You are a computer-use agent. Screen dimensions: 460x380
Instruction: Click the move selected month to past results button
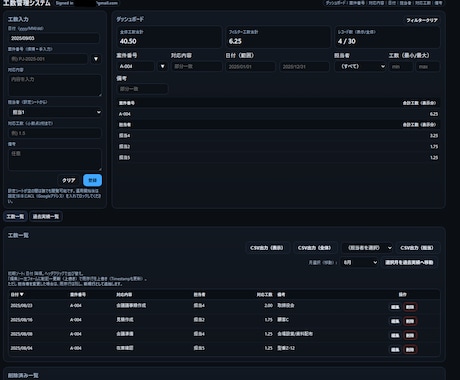tap(409, 262)
